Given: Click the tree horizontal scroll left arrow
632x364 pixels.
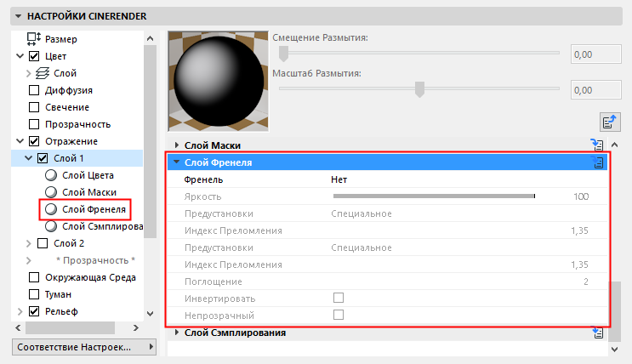Looking at the screenshot, I should pyautogui.click(x=18, y=327).
